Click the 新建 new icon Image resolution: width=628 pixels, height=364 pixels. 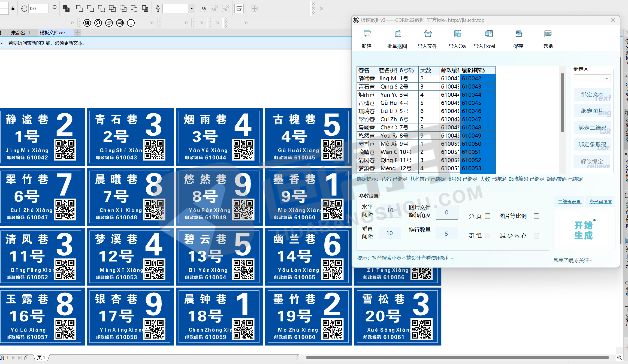pos(367,34)
